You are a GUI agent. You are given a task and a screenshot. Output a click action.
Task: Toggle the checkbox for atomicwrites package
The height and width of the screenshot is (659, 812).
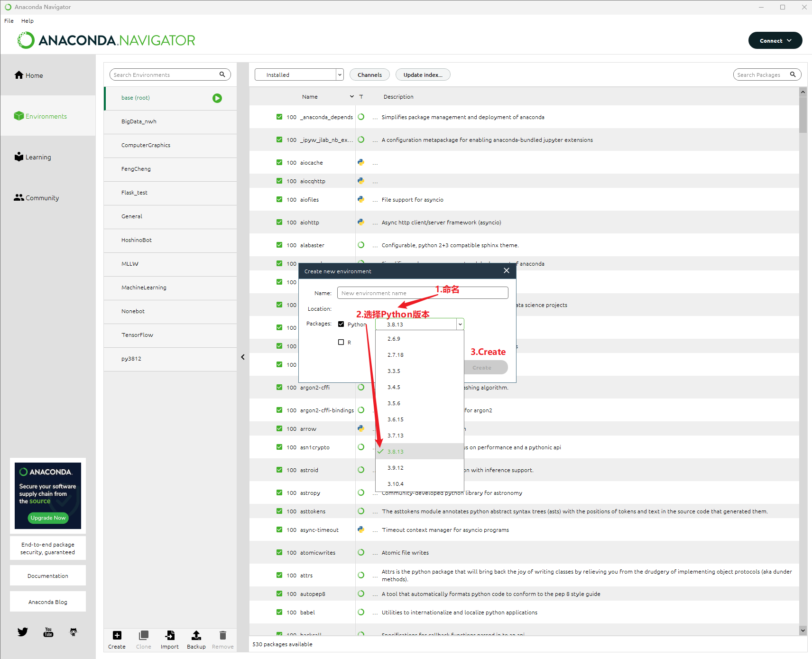(279, 552)
